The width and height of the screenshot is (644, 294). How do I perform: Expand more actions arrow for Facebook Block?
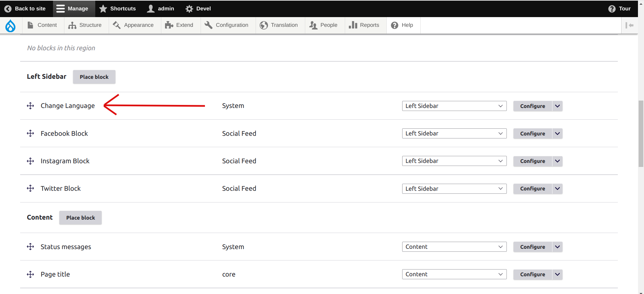[x=557, y=133]
